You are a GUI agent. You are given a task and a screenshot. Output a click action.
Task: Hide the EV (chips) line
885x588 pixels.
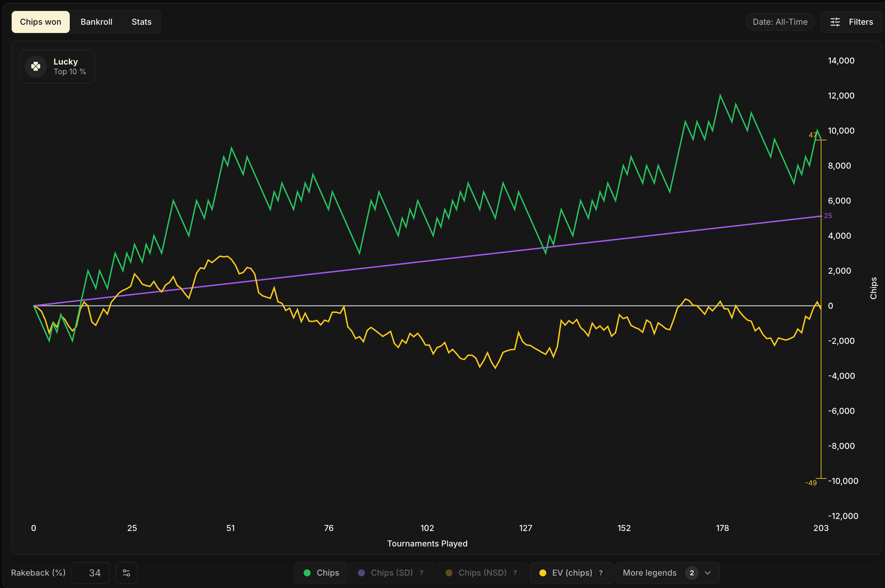(572, 573)
